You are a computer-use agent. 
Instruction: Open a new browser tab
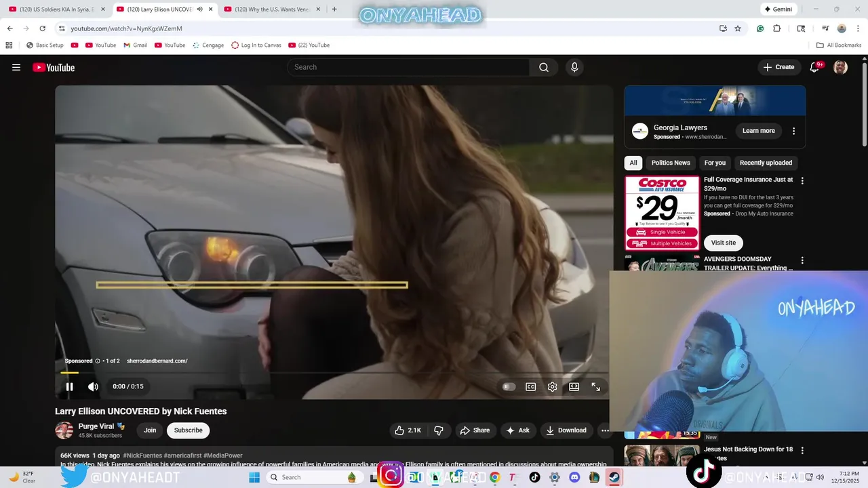[334, 9]
